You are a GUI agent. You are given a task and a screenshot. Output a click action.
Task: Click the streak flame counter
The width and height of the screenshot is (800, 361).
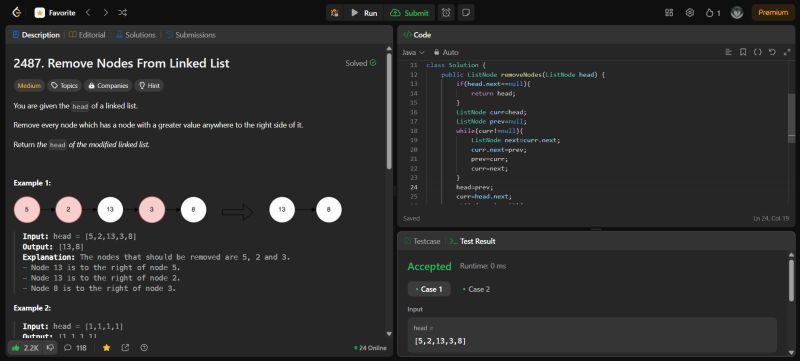pyautogui.click(x=713, y=13)
